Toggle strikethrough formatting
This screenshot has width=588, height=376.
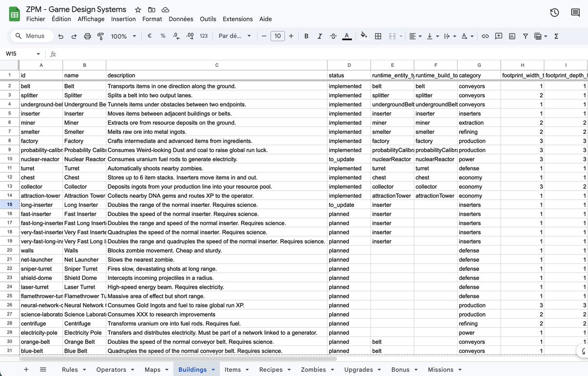tap(333, 36)
